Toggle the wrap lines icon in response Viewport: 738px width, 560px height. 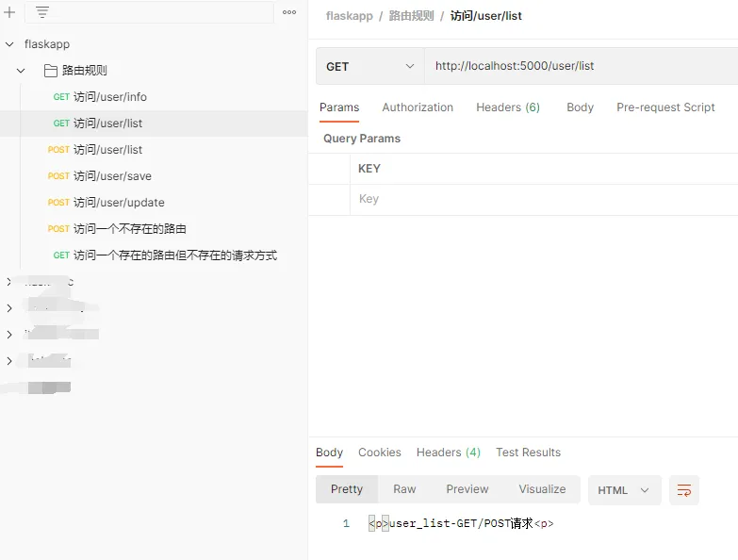tap(684, 490)
